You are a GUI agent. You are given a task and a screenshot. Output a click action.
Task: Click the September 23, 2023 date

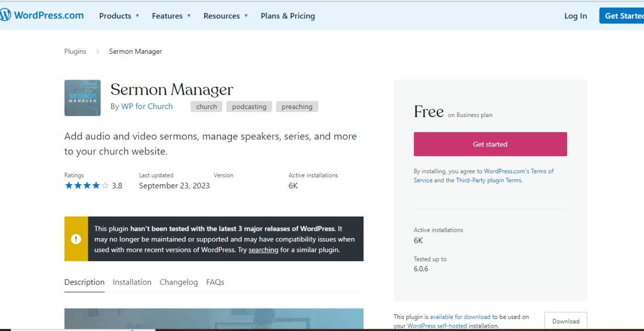click(x=174, y=186)
